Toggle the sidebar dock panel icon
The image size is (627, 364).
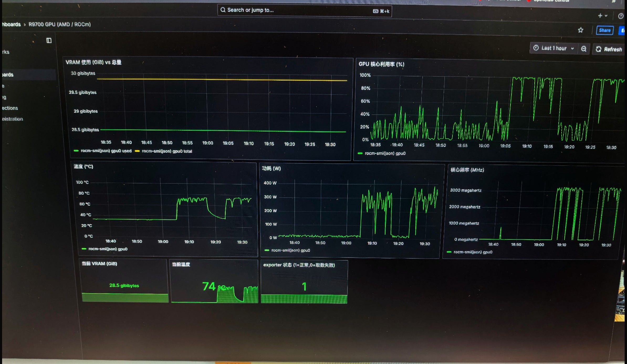point(49,40)
